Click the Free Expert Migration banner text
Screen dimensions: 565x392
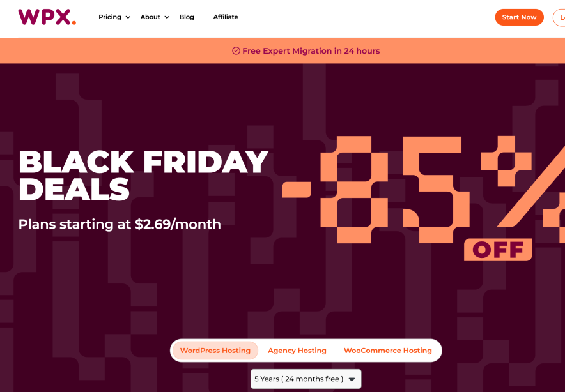[311, 51]
